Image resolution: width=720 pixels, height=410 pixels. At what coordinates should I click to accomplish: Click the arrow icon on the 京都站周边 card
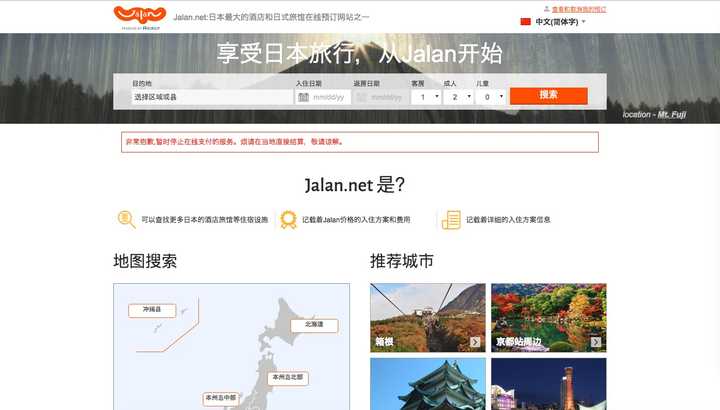point(596,342)
